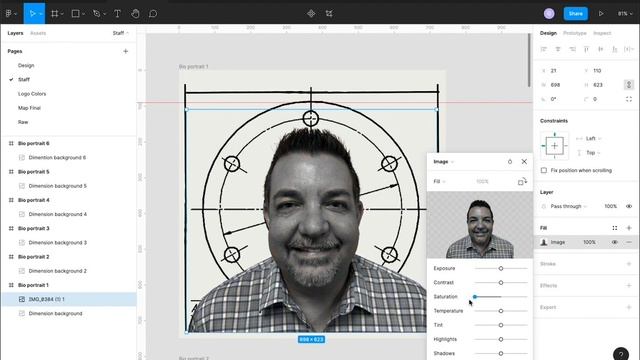640x360 pixels.
Task: Adjust the Exposure slider handle
Action: [501, 268]
